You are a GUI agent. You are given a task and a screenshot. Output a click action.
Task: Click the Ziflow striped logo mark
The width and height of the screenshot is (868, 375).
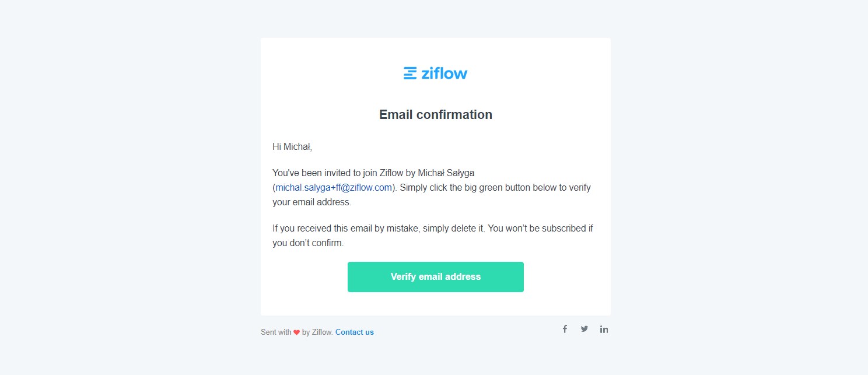pyautogui.click(x=410, y=73)
